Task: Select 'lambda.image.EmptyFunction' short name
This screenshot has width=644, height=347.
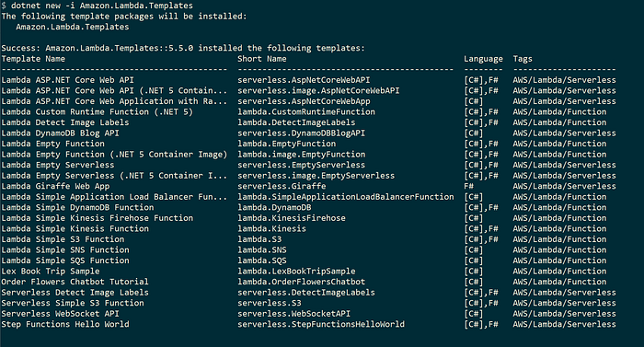Action: coord(302,155)
